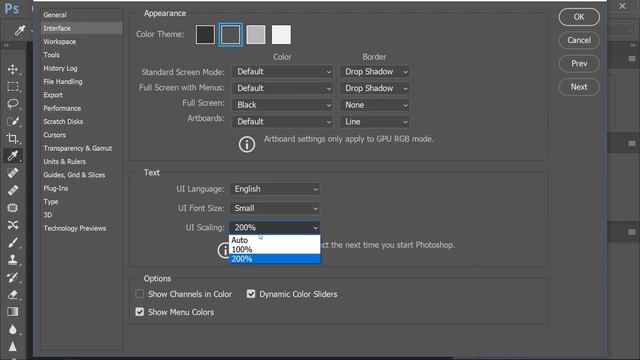
Task: Open Guides, Grid & Slices preferences
Action: tap(81, 175)
